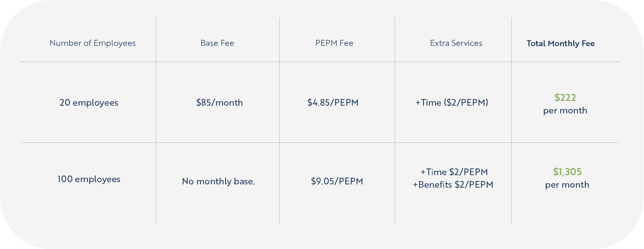This screenshot has height=249, width=644.
Task: Select the 100 employees row label
Action: point(89,179)
